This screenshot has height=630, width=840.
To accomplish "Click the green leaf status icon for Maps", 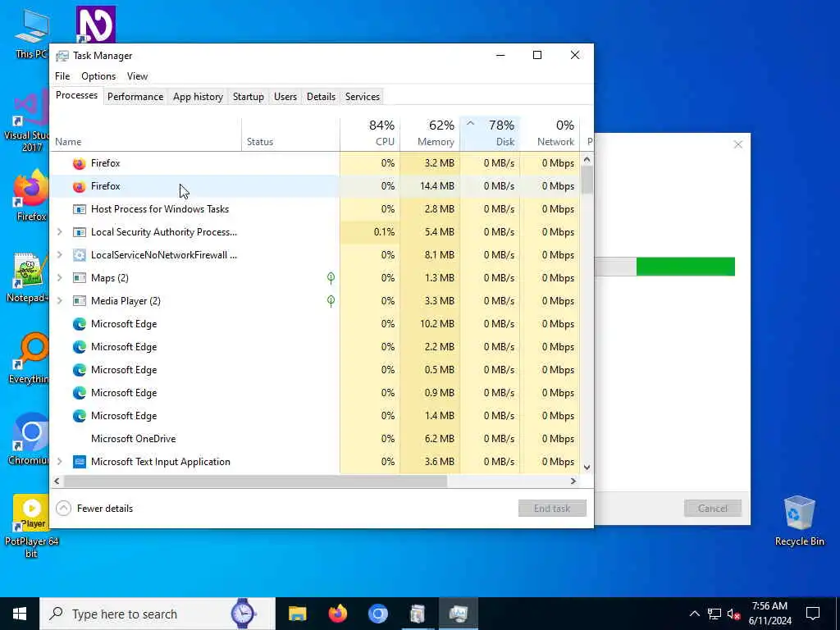I will 331,278.
